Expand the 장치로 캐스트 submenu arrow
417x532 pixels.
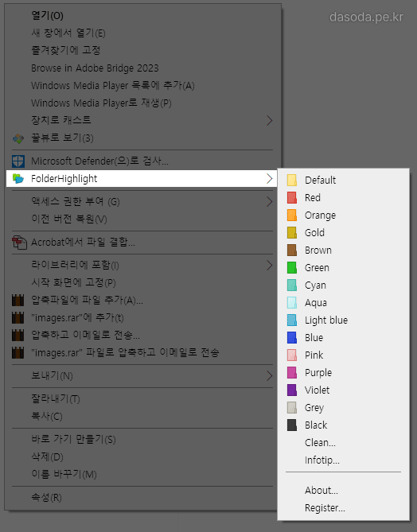click(269, 120)
